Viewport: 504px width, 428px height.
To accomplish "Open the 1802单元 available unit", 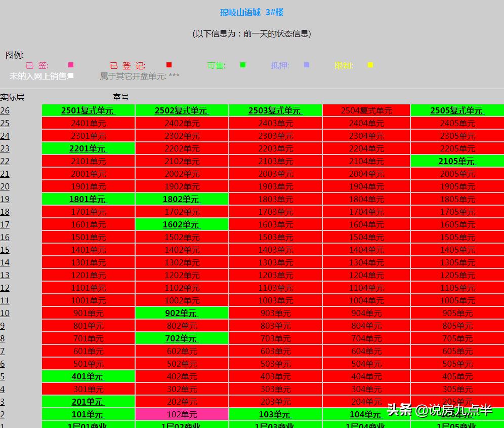I will (x=182, y=199).
